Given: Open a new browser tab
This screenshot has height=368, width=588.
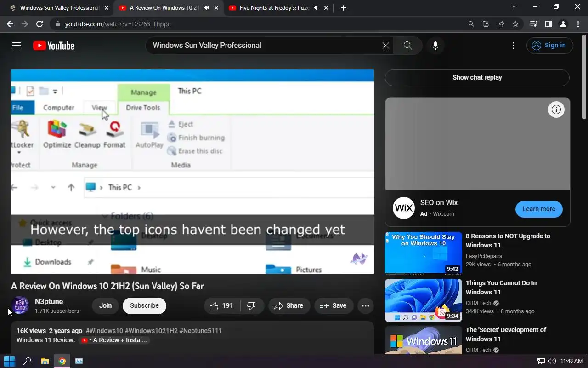Looking at the screenshot, I should (x=344, y=8).
